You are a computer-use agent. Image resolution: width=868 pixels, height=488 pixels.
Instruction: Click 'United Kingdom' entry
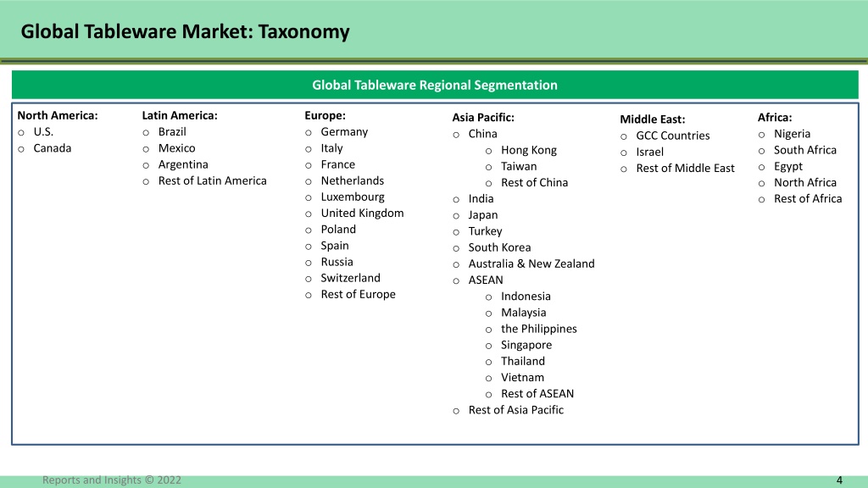[x=362, y=213]
